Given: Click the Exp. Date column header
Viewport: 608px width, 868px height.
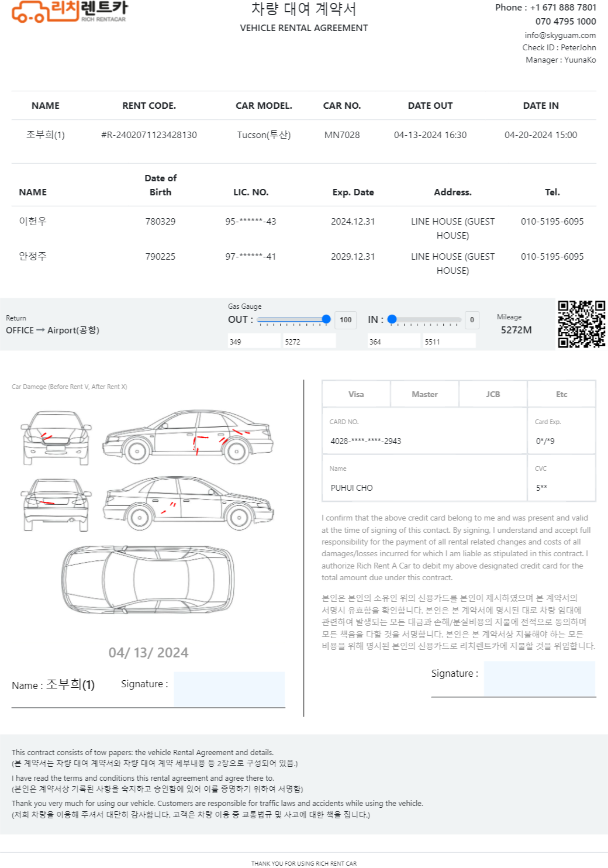Looking at the screenshot, I should tap(353, 192).
